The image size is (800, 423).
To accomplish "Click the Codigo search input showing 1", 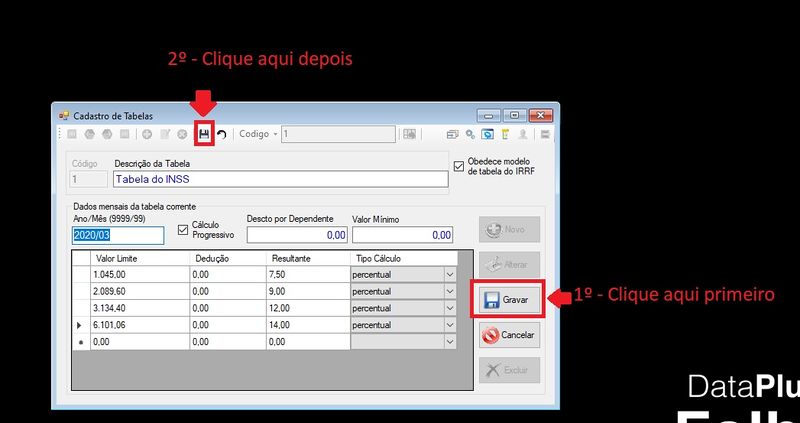I will coord(338,134).
